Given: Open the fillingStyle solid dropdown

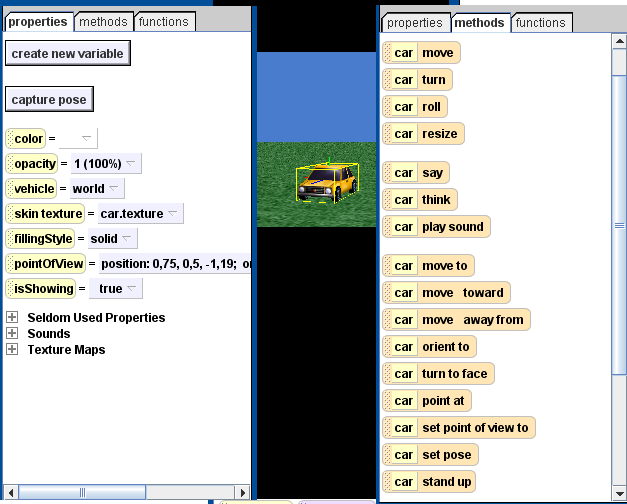Looking at the screenshot, I should click(x=111, y=239).
